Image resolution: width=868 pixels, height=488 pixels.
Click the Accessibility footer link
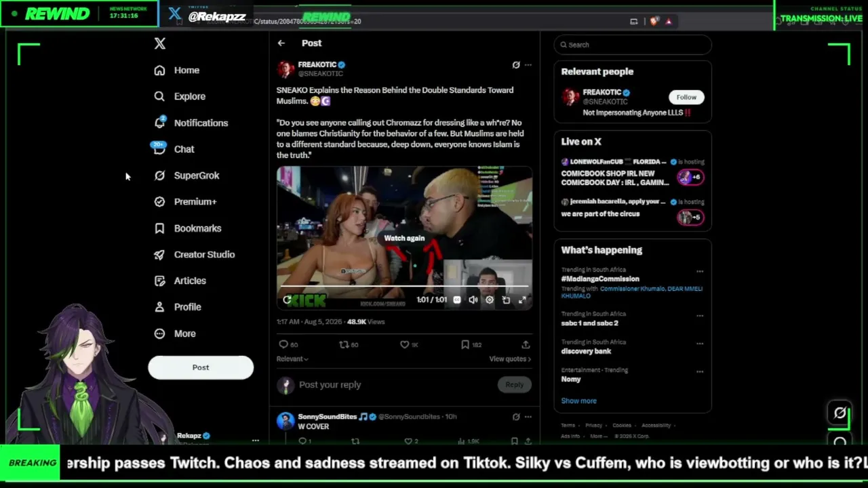tap(656, 426)
